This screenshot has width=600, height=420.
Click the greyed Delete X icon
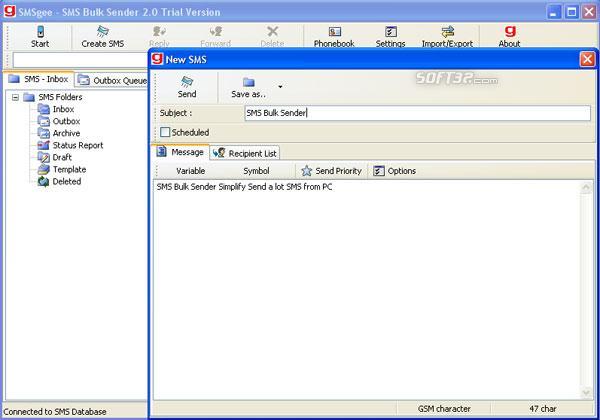(272, 32)
